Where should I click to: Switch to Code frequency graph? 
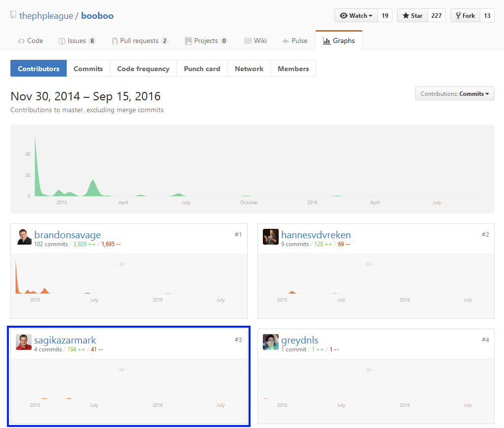[x=143, y=69]
